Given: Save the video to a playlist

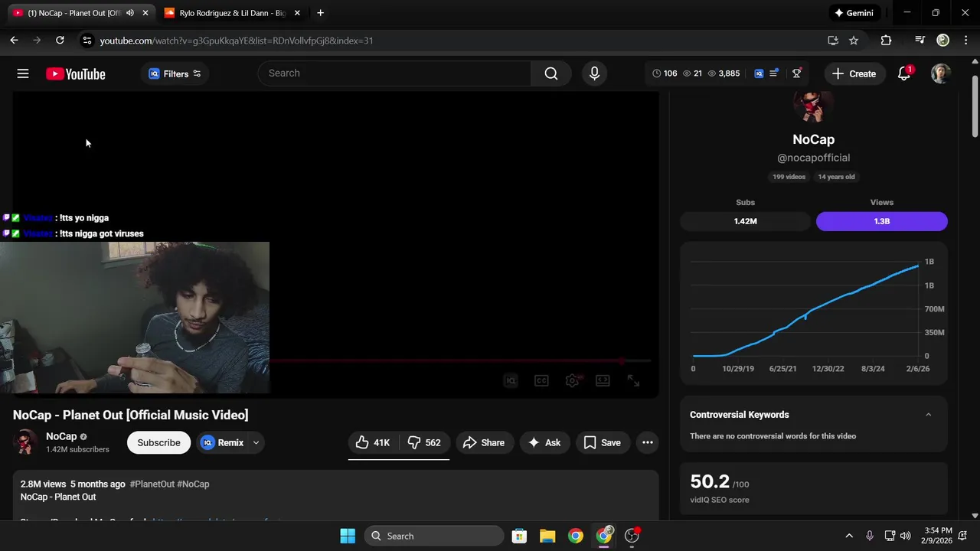Looking at the screenshot, I should [603, 442].
